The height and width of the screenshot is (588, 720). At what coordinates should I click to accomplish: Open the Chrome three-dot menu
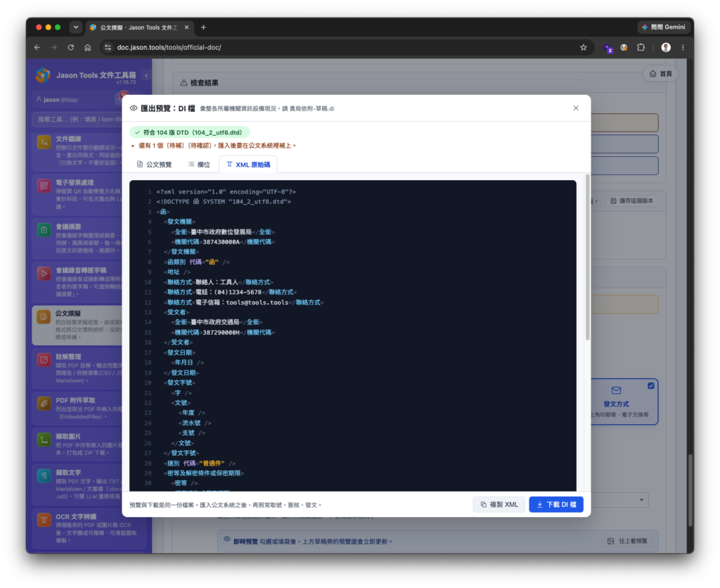683,47
